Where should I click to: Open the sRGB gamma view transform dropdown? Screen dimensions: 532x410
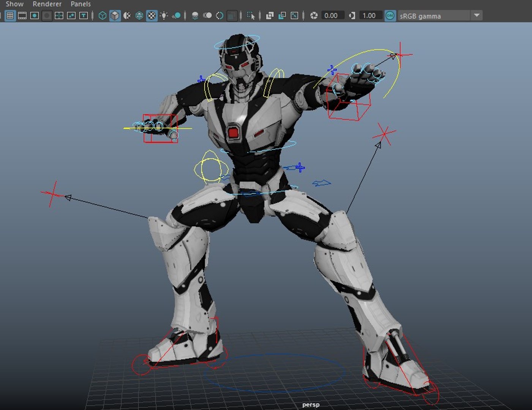(x=439, y=16)
